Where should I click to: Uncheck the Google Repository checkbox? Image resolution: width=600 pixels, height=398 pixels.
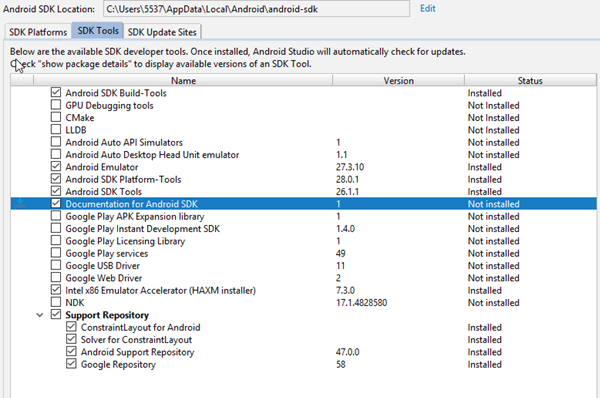pos(71,364)
